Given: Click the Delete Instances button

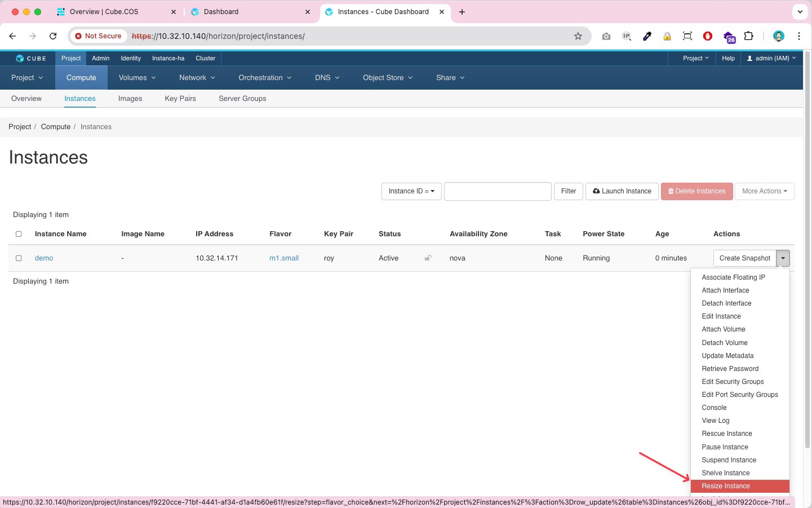Looking at the screenshot, I should click(x=697, y=191).
